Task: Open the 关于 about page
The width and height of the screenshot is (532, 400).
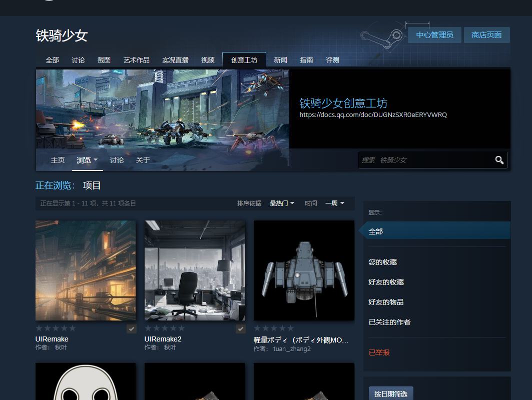Action: [x=143, y=160]
